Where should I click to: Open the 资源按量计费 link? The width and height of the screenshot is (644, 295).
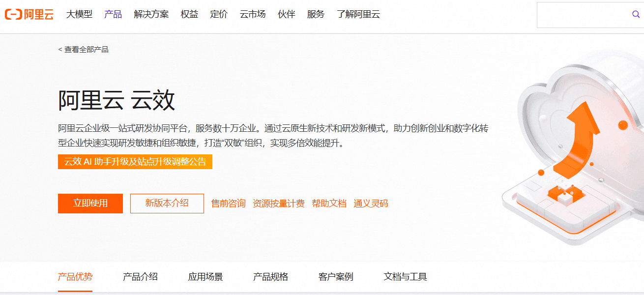click(278, 204)
